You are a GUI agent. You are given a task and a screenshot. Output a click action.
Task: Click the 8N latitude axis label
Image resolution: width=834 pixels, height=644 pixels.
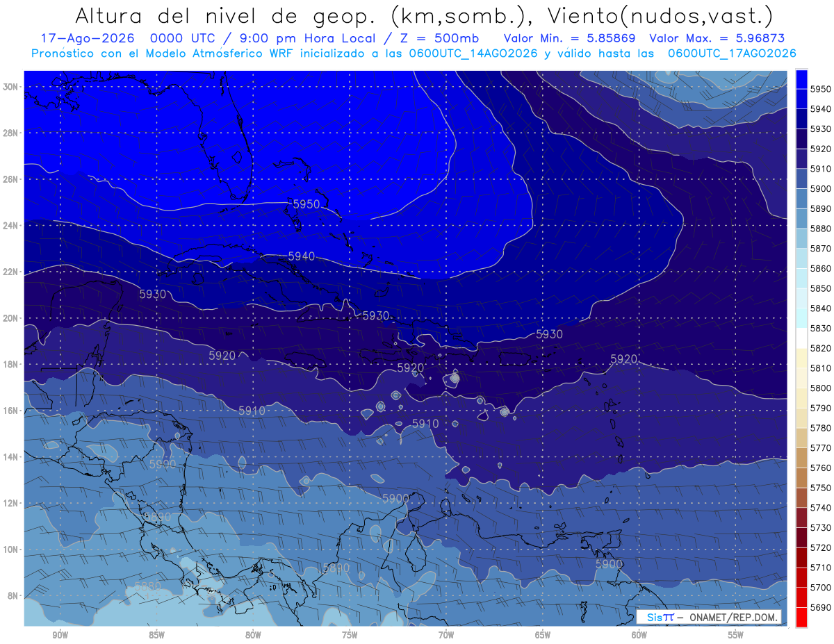point(14,596)
